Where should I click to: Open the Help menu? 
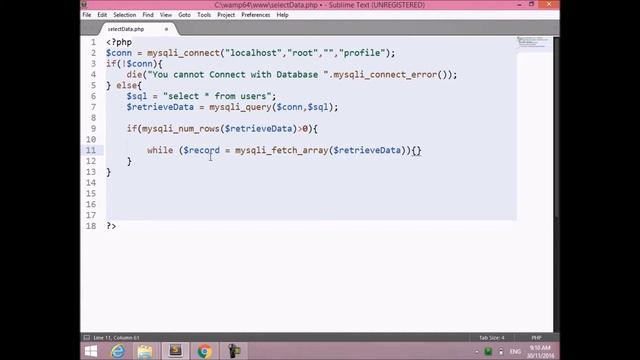pyautogui.click(x=282, y=15)
